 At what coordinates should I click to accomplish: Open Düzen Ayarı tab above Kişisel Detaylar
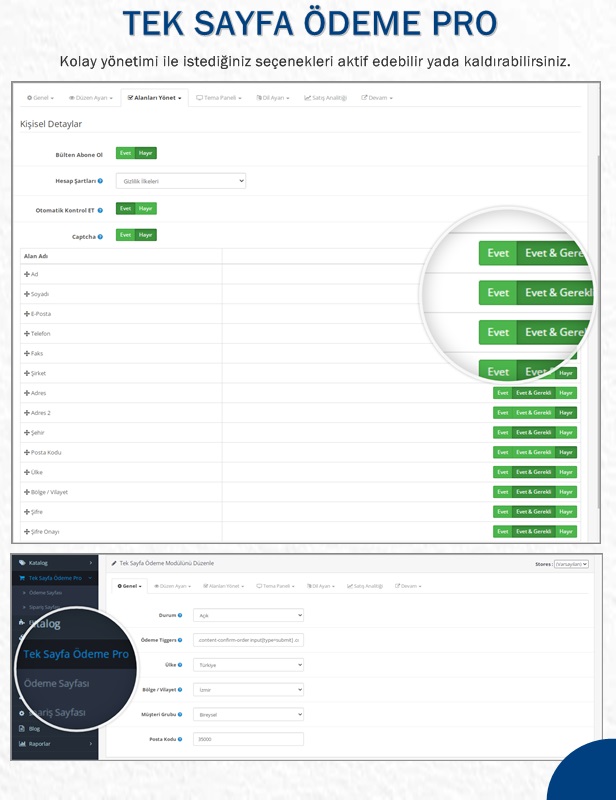tap(91, 98)
